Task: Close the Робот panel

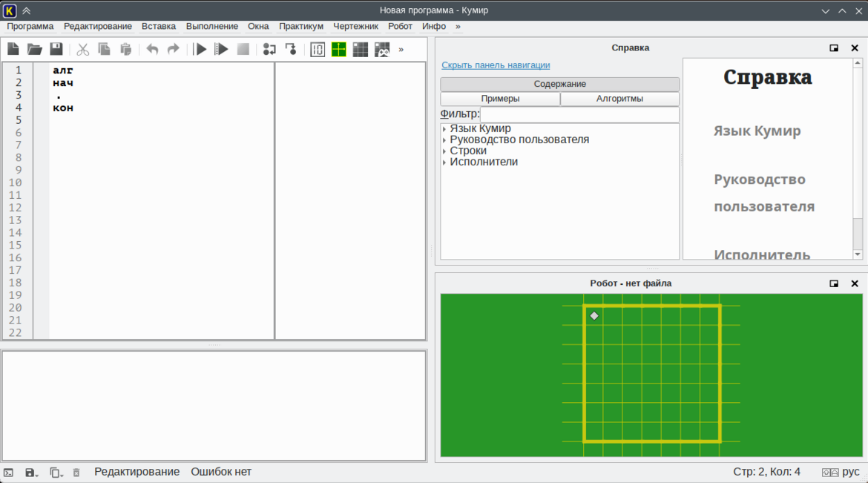Action: point(855,283)
